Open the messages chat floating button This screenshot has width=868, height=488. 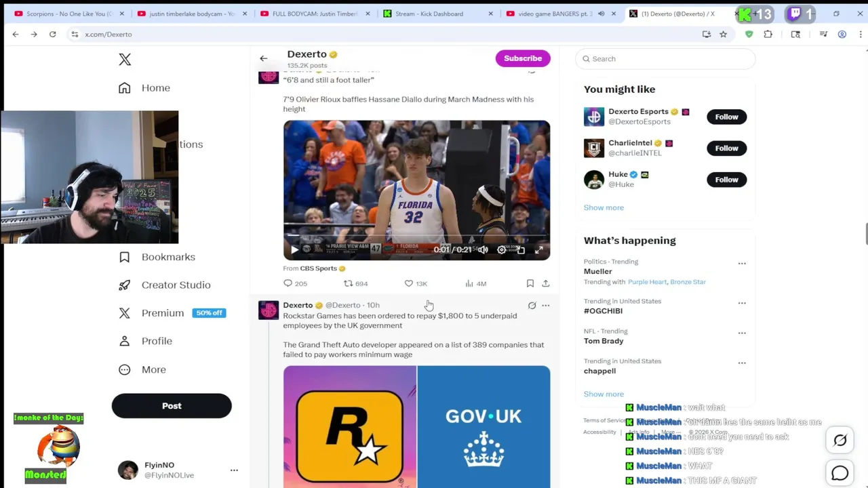840,472
